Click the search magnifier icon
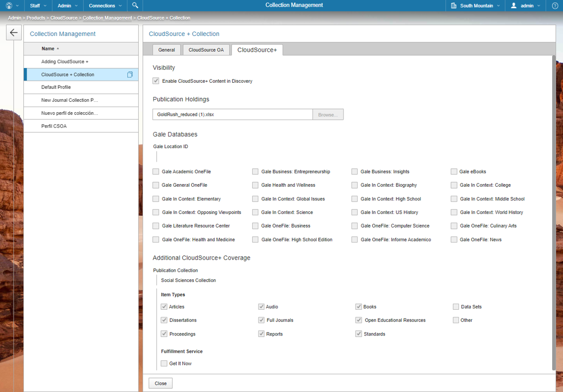563x392 pixels. pos(135,5)
